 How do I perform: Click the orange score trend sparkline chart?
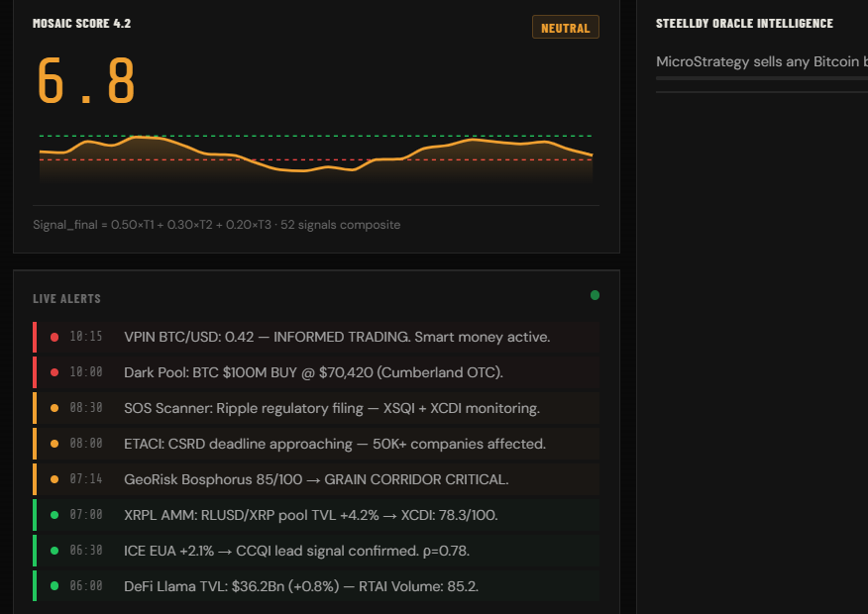(316, 158)
